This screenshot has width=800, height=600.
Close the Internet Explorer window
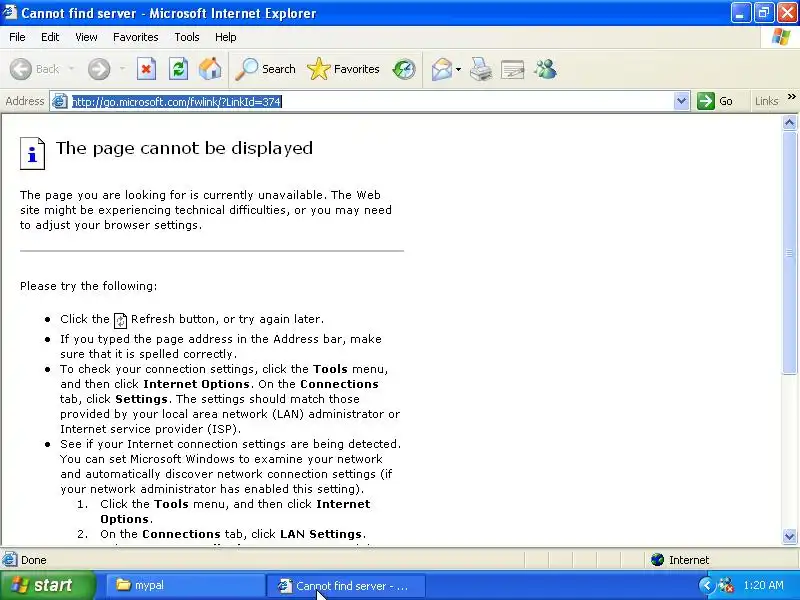[787, 13]
